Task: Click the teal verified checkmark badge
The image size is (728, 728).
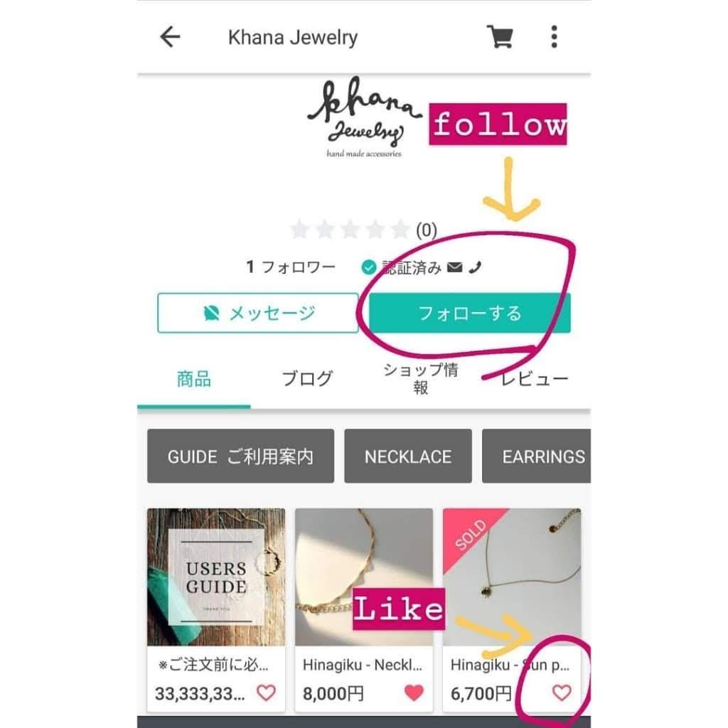Action: pos(369,267)
